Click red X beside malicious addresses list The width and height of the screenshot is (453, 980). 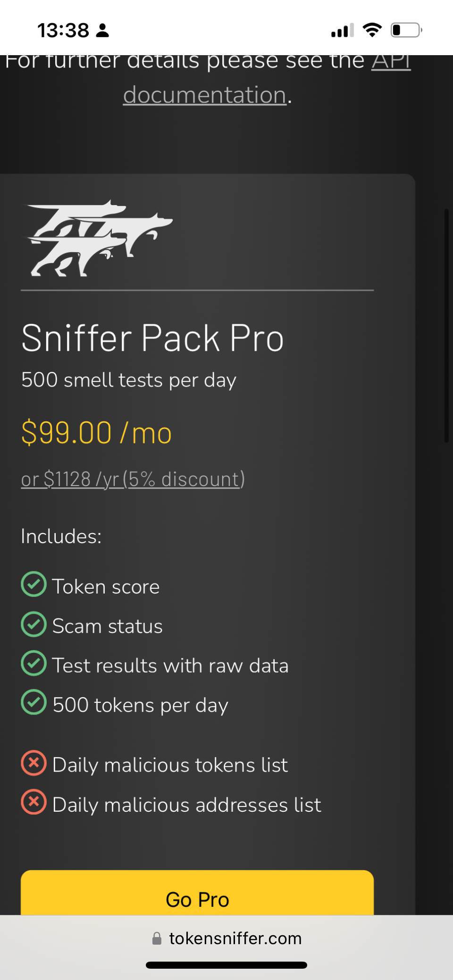point(34,802)
